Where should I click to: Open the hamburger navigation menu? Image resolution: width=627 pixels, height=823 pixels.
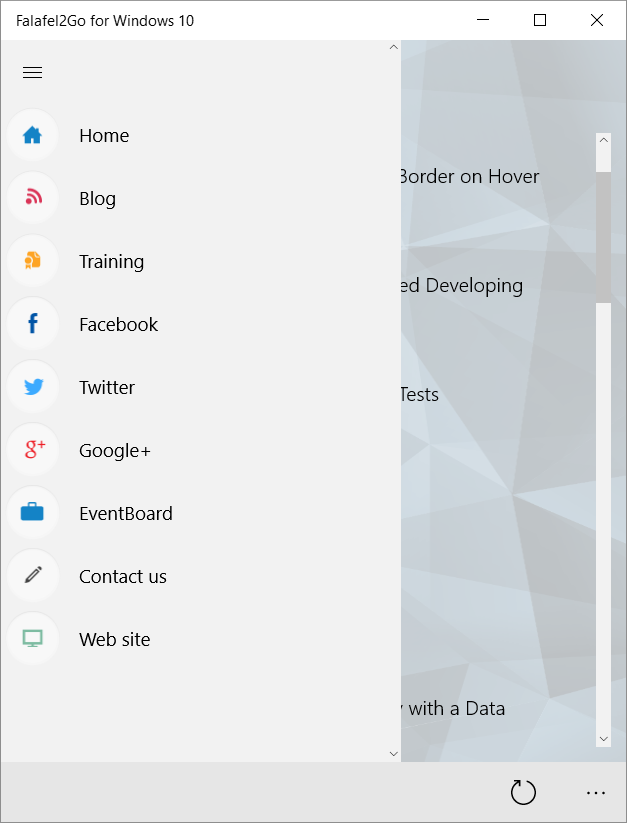pos(32,72)
